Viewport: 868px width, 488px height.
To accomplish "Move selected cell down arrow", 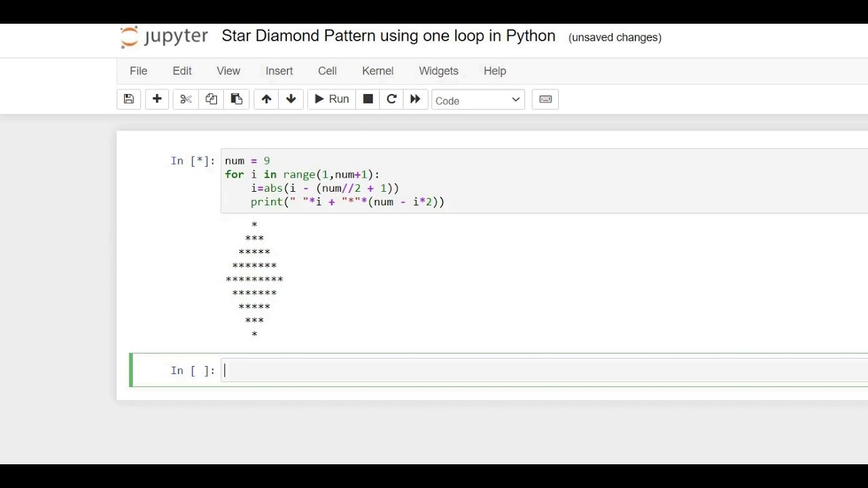I will tap(291, 99).
